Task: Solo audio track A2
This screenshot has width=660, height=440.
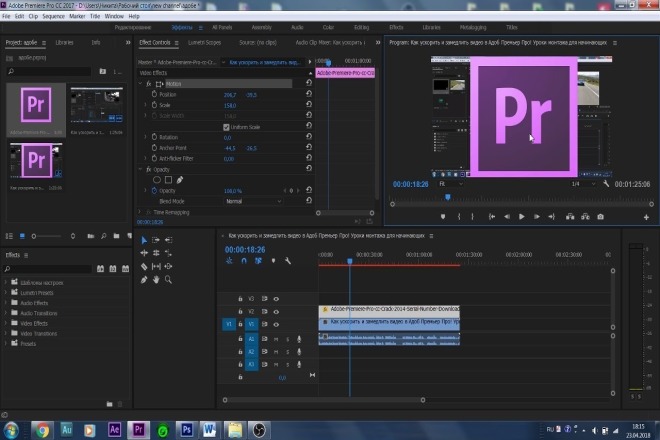Action: [x=288, y=352]
